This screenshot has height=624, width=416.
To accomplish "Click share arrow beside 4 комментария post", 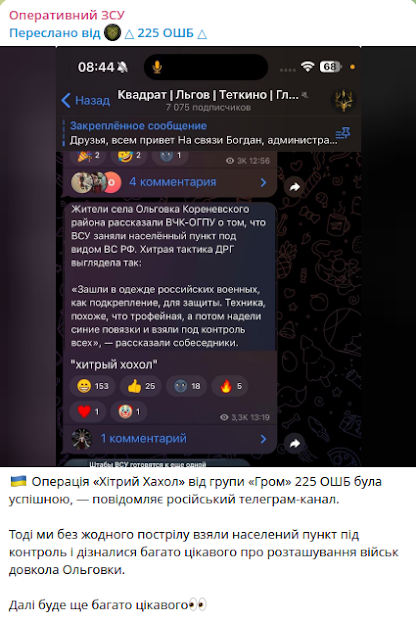I will pos(295,187).
